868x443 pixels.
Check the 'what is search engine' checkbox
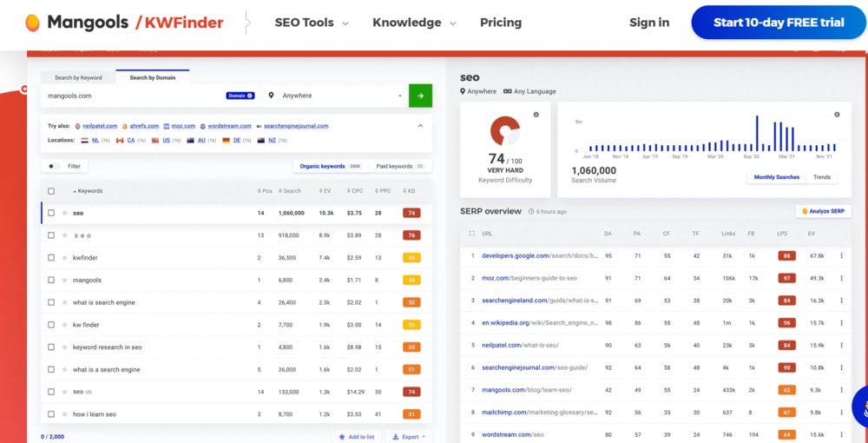(51, 302)
